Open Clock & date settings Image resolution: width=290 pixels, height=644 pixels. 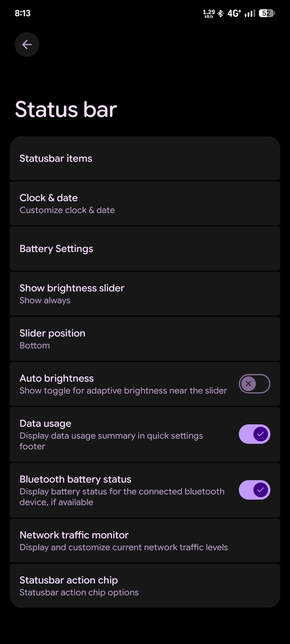[x=145, y=203]
